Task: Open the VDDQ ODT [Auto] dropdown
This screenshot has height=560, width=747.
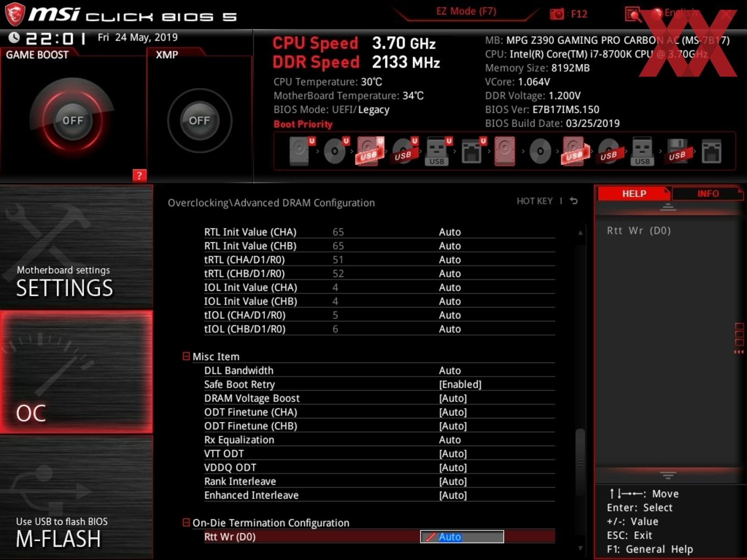Action: pyautogui.click(x=453, y=467)
